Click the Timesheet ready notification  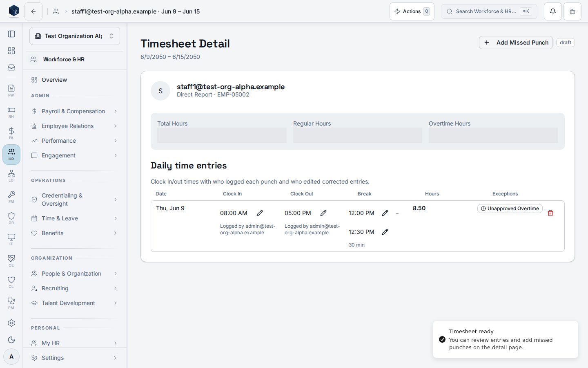(x=506, y=339)
